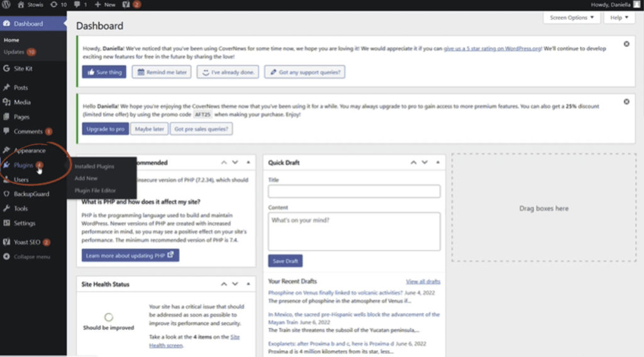The width and height of the screenshot is (644, 357).
Task: Click the Maybe later button
Action: pyautogui.click(x=149, y=128)
